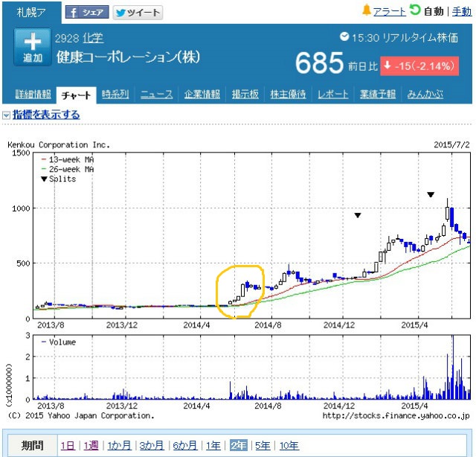Image resolution: width=476 pixels, height=457 pixels.
Task: Click the clock icon beside 15:30
Action: (x=344, y=36)
